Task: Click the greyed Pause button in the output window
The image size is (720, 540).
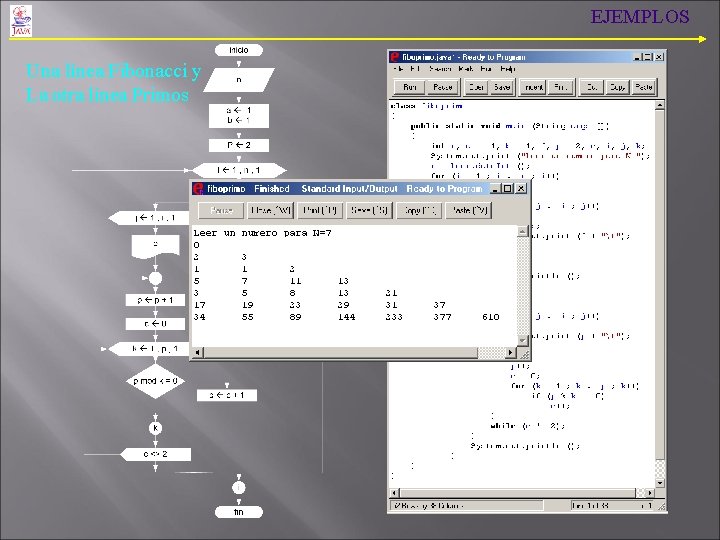Action: pos(221,211)
